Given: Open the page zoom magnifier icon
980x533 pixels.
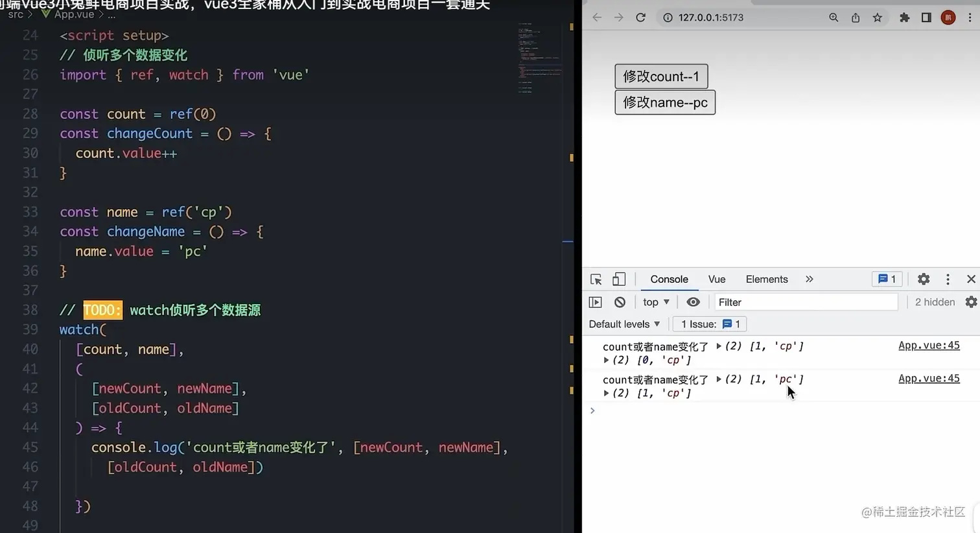Looking at the screenshot, I should pos(834,18).
